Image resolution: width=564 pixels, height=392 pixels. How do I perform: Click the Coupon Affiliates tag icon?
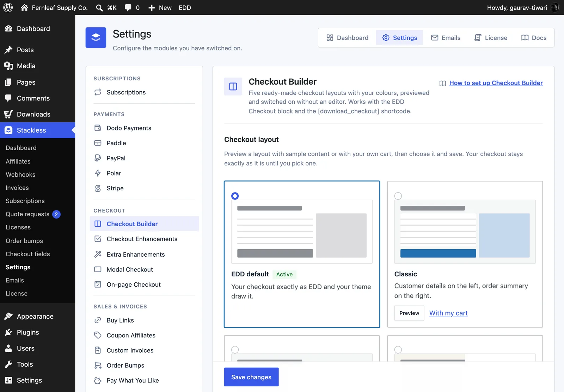[98, 335]
